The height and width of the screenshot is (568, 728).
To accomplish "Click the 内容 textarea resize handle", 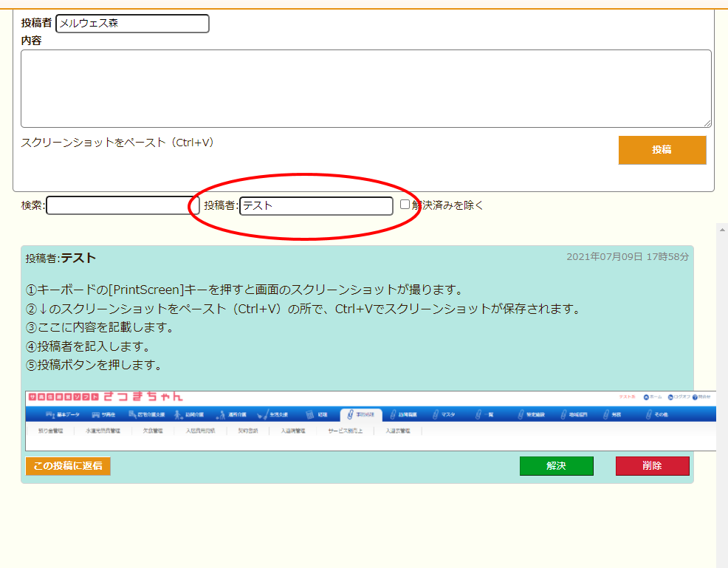I will click(x=707, y=123).
